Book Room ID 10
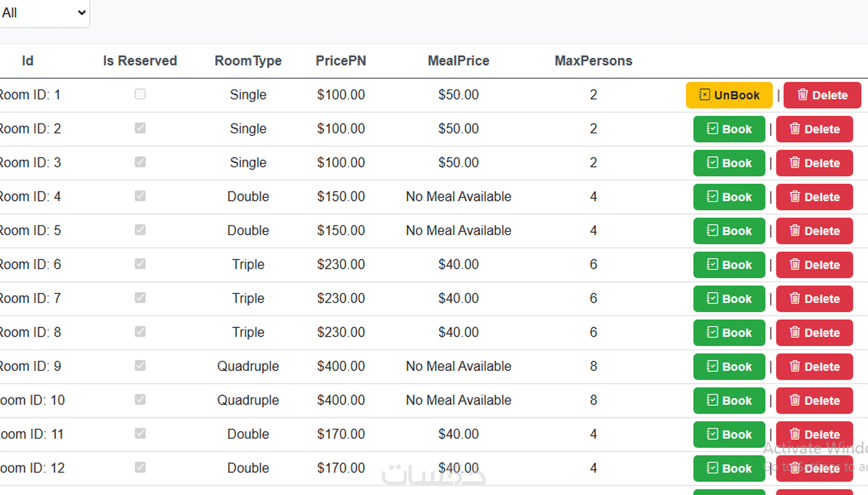 (729, 401)
